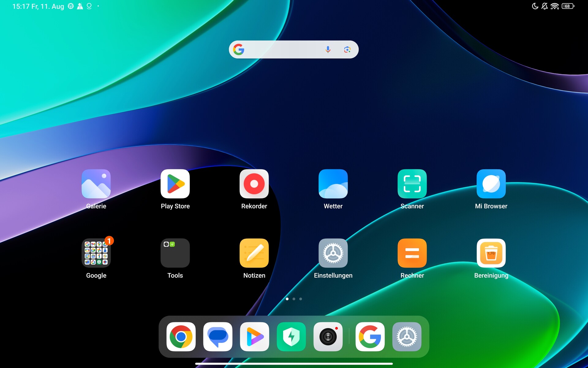Open Mi Browser
588x368 pixels.
491,184
